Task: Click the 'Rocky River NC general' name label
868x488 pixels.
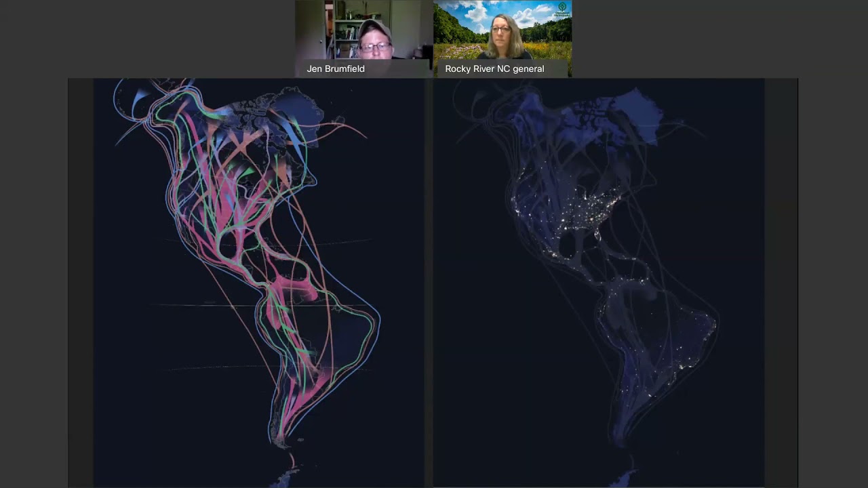Action: point(494,69)
